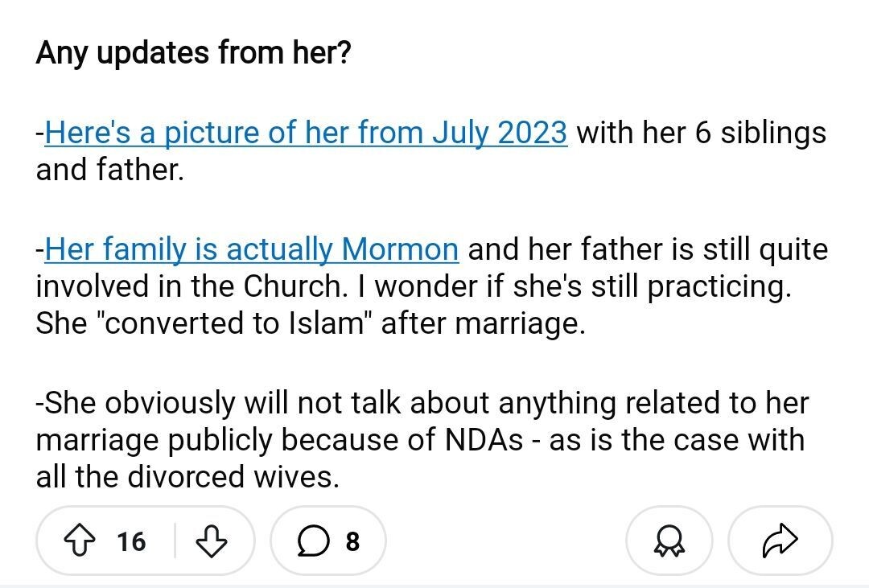Click the vote score number 16
869x588 pixels.
(131, 541)
